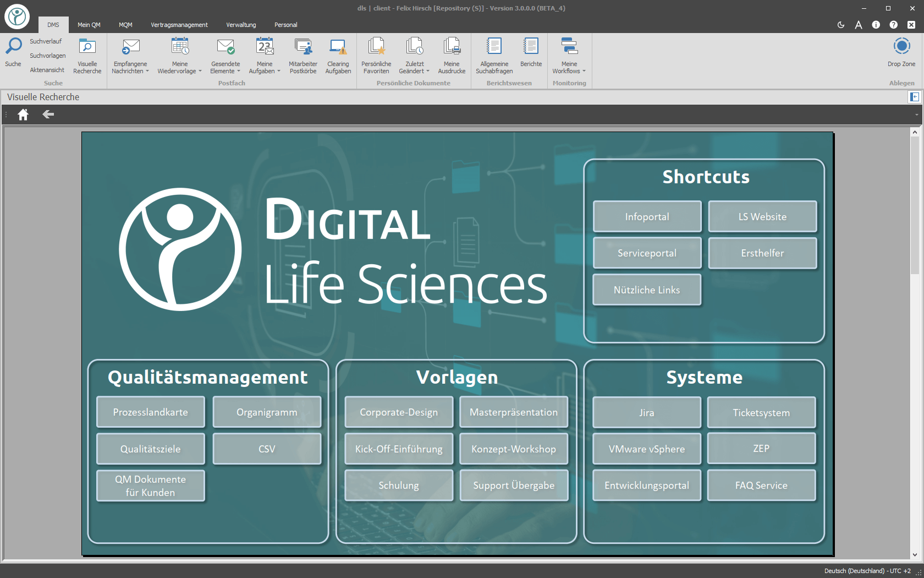Open Berichte in the ribbon
Viewport: 924px width, 578px height.
click(x=531, y=53)
